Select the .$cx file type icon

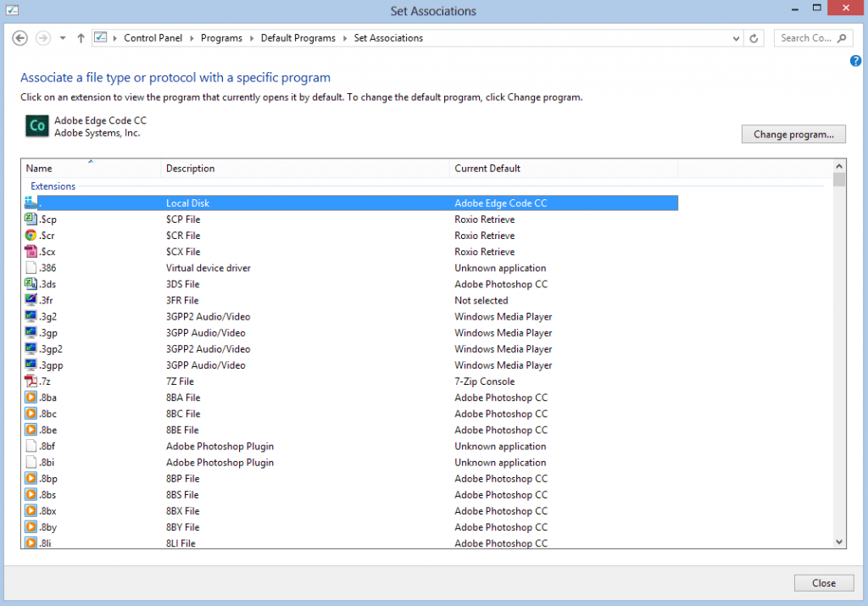click(31, 251)
